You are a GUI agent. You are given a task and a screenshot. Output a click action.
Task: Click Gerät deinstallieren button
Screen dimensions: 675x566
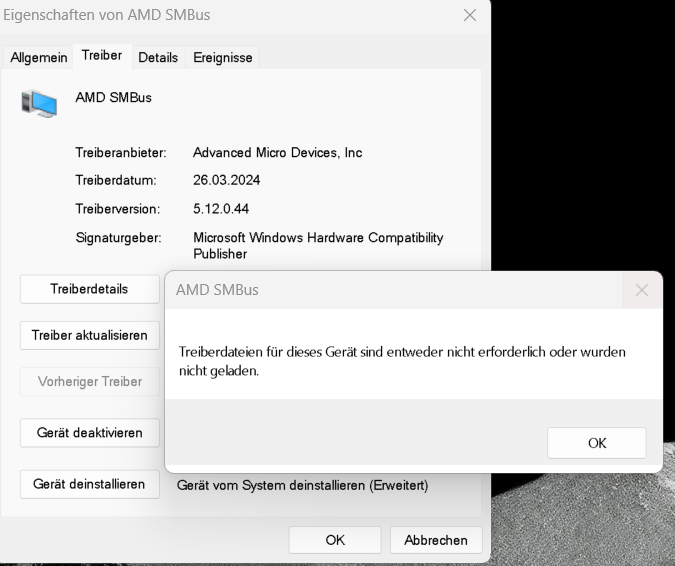coord(90,484)
